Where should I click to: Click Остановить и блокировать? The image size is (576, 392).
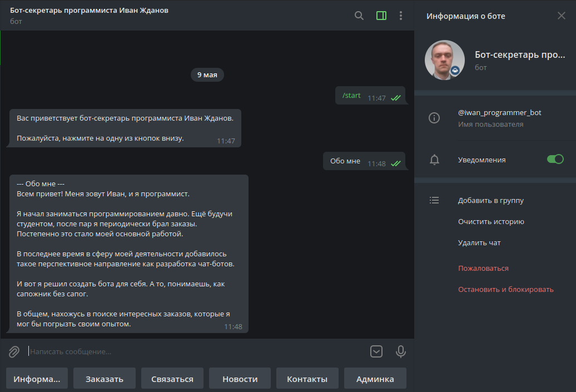click(505, 289)
